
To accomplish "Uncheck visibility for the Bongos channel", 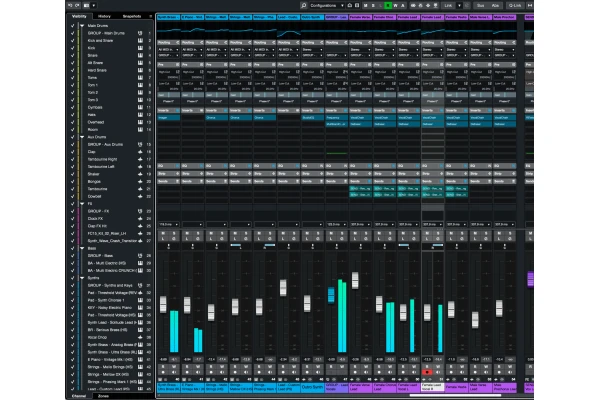I will pyautogui.click(x=73, y=181).
